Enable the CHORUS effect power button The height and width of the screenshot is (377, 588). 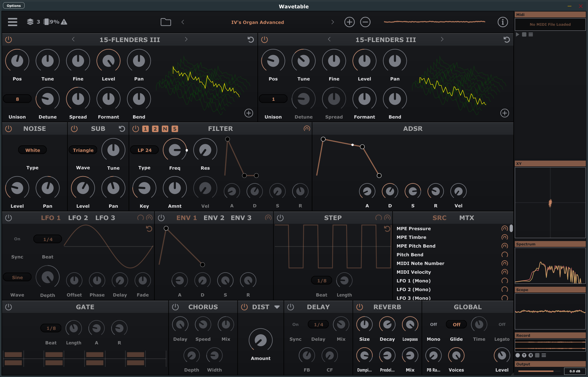175,307
